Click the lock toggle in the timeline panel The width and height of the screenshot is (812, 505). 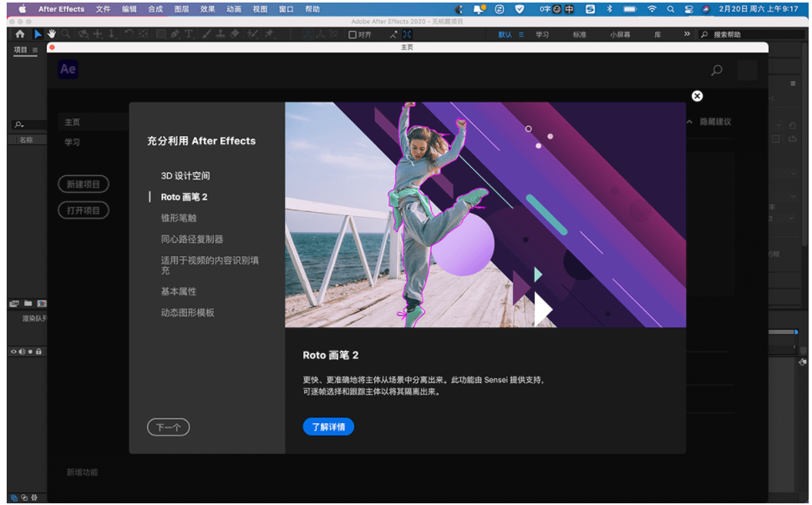[x=39, y=351]
